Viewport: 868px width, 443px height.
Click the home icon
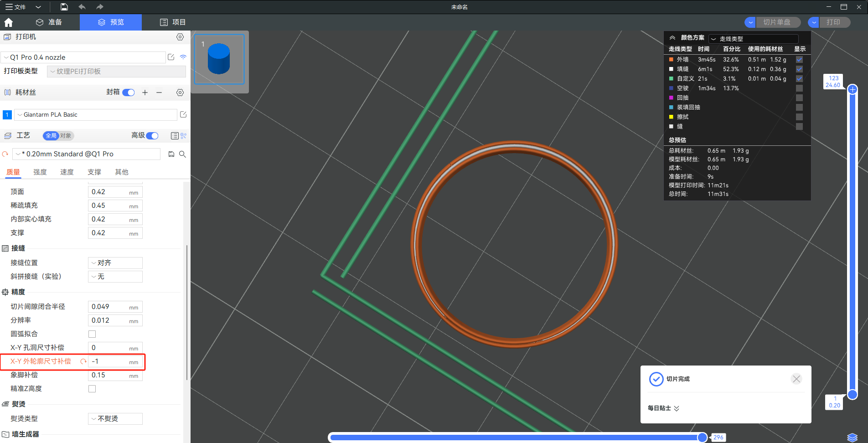pyautogui.click(x=9, y=22)
